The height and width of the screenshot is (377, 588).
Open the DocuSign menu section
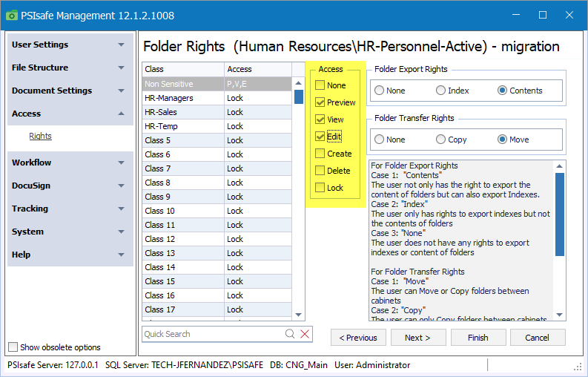(x=70, y=186)
